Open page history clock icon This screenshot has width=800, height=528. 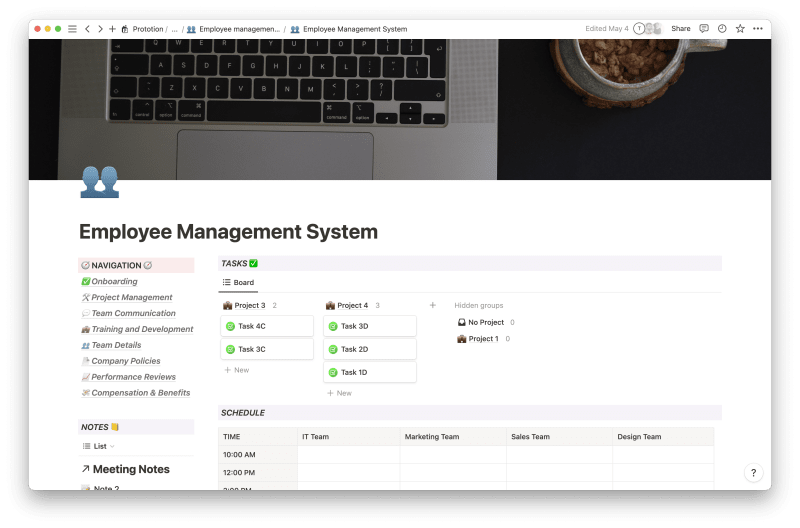click(722, 29)
